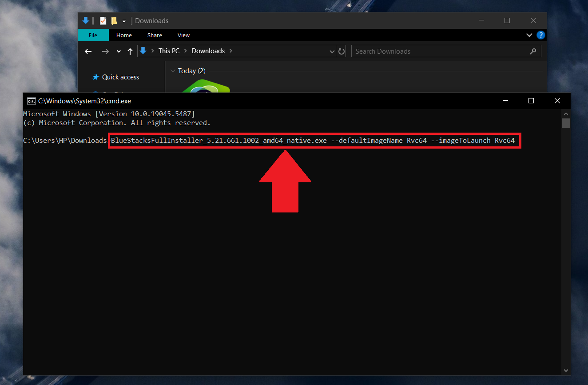The height and width of the screenshot is (385, 588).
Task: Click the blue Downloads icon in the address bar
Action: click(143, 51)
